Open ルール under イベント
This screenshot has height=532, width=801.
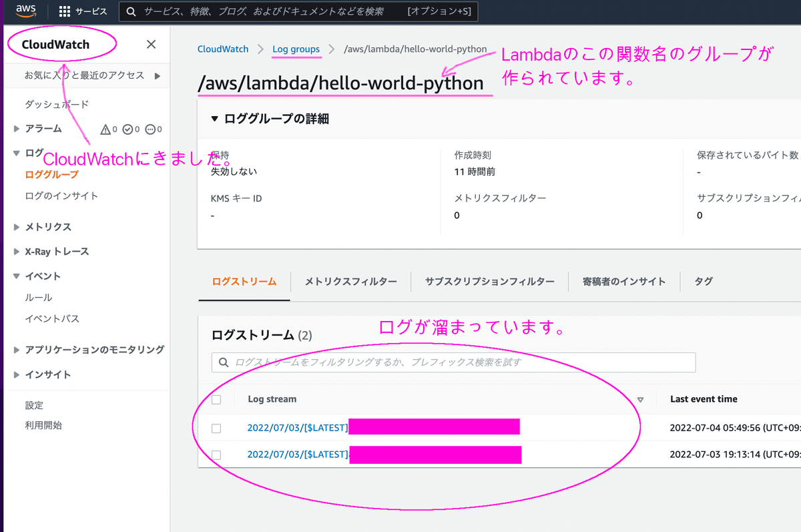click(x=38, y=297)
